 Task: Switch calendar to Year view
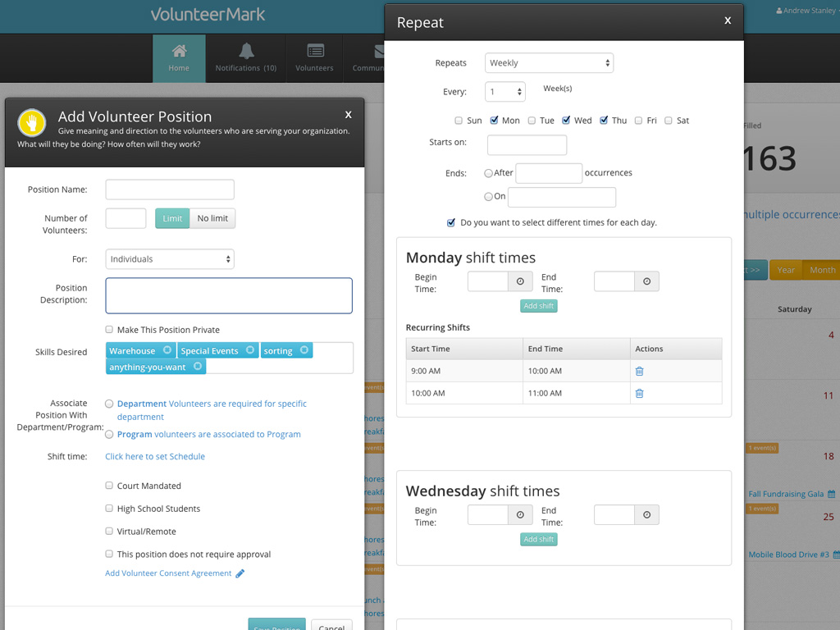[786, 270]
